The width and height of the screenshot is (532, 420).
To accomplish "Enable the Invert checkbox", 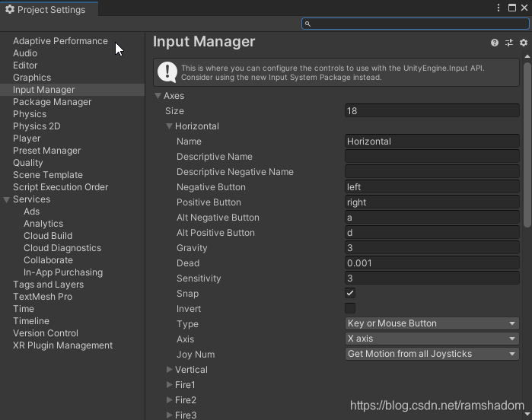I will (350, 308).
